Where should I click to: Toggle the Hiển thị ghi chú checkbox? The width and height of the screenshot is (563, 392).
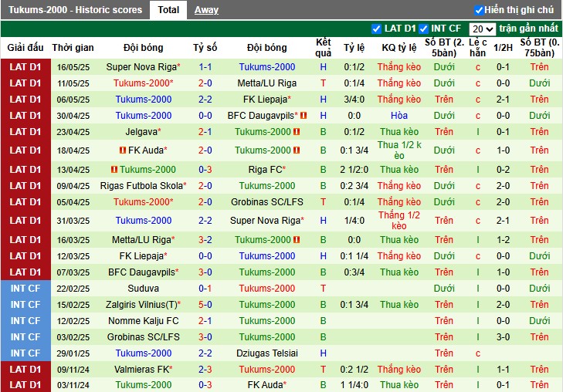[479, 10]
